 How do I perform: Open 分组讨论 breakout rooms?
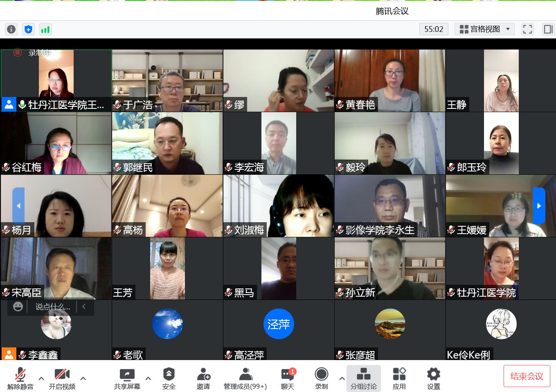364,378
